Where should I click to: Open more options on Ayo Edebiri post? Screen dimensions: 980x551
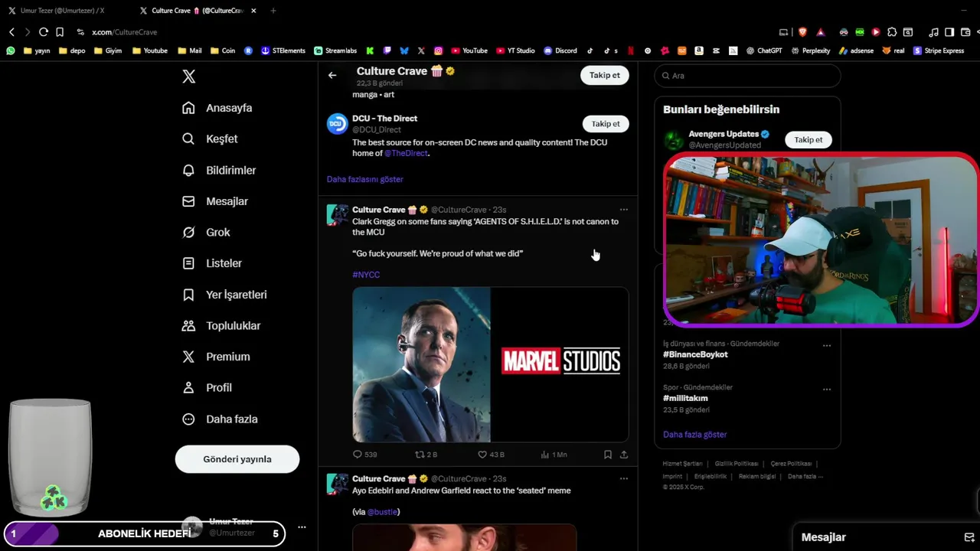(623, 478)
